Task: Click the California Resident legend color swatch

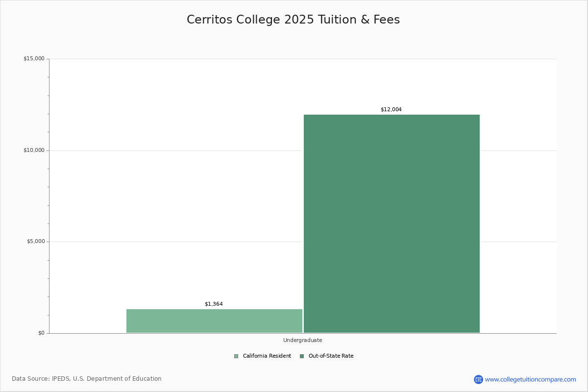Action: [236, 356]
